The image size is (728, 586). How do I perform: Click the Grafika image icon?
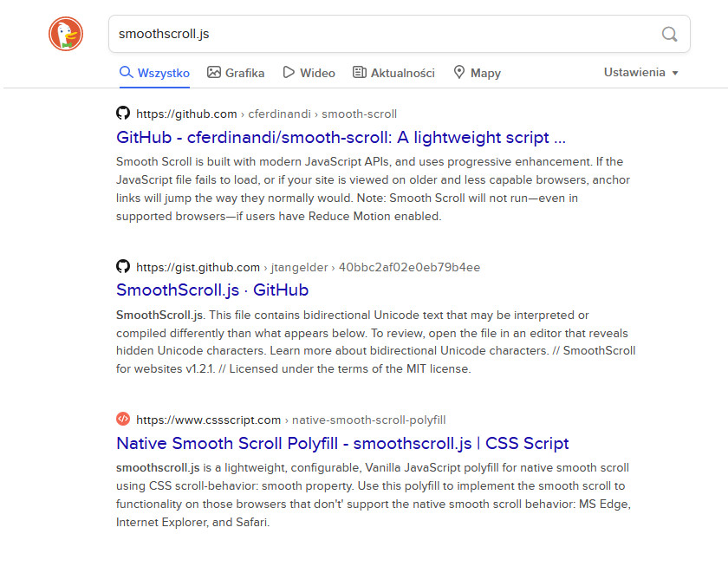(x=214, y=73)
